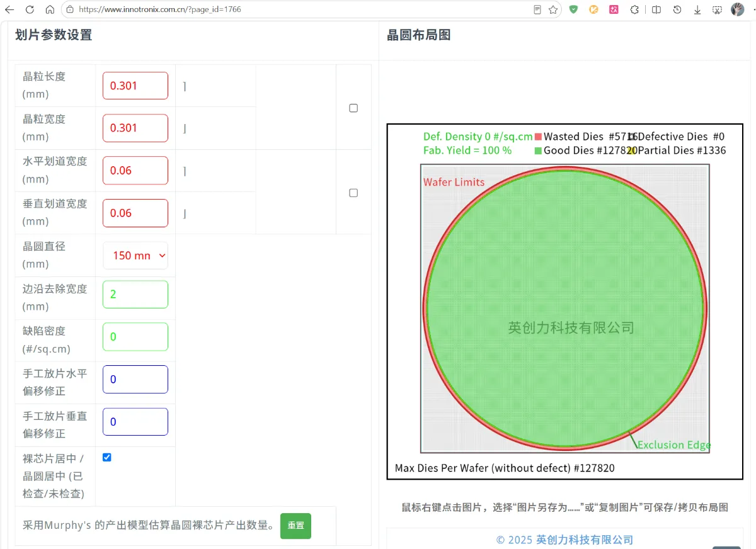
Task: Open the pink translate extension
Action: point(614,9)
